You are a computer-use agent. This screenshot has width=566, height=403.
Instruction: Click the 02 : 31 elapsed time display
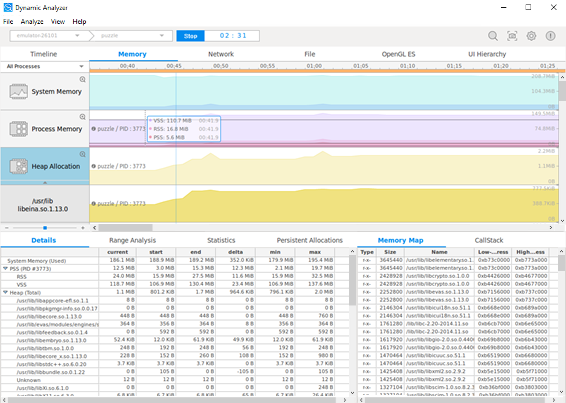[232, 36]
